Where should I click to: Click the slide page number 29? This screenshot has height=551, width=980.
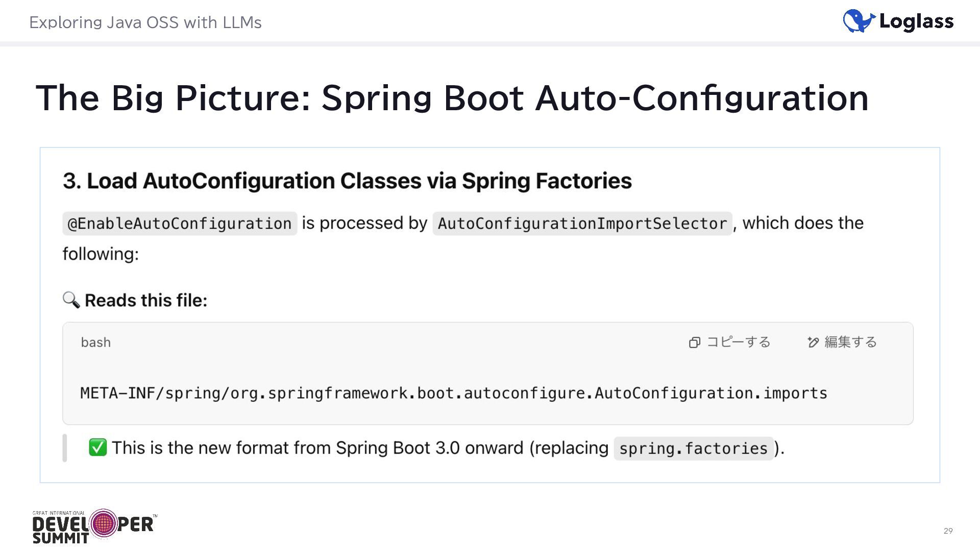[x=948, y=531]
